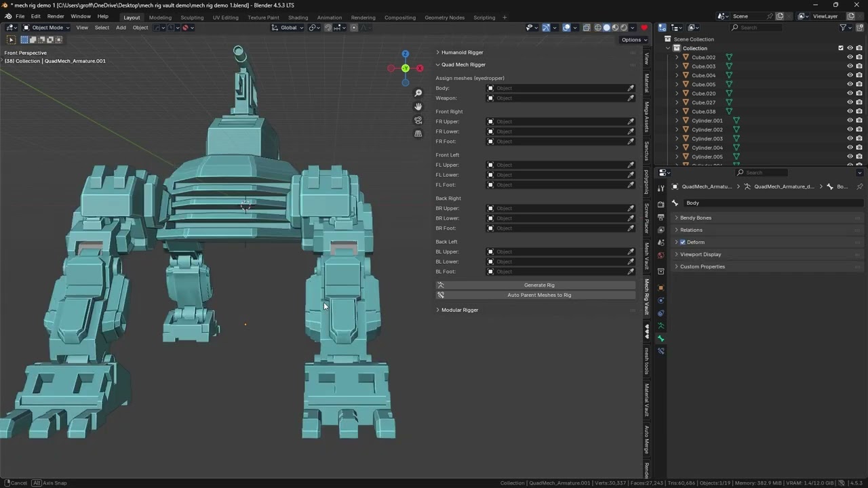Image resolution: width=868 pixels, height=488 pixels.
Task: Click the pin icon in properties breadcrumb
Action: pos(860,186)
